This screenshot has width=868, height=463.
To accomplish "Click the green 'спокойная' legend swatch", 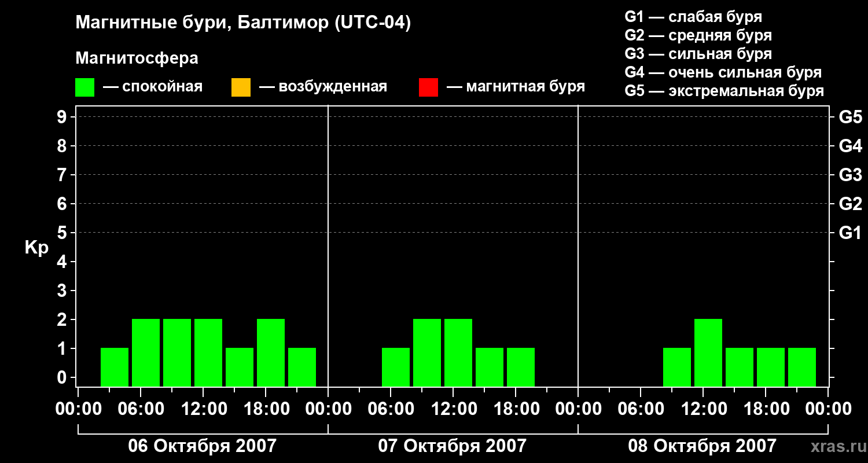I will [84, 87].
